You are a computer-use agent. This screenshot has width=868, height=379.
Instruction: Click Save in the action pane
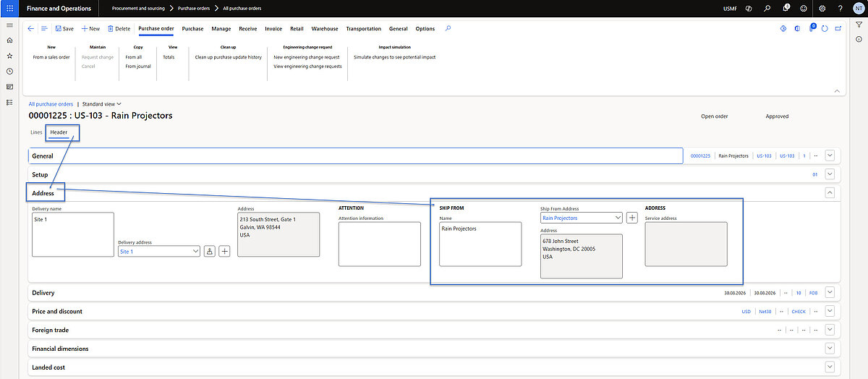64,29
